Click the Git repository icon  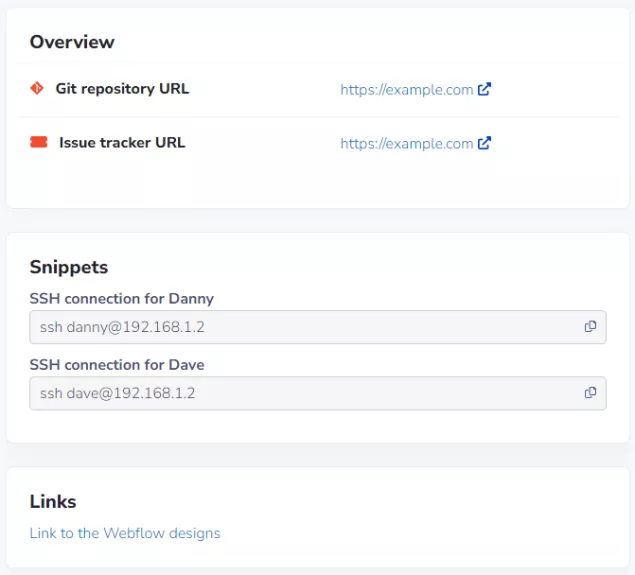coord(37,88)
